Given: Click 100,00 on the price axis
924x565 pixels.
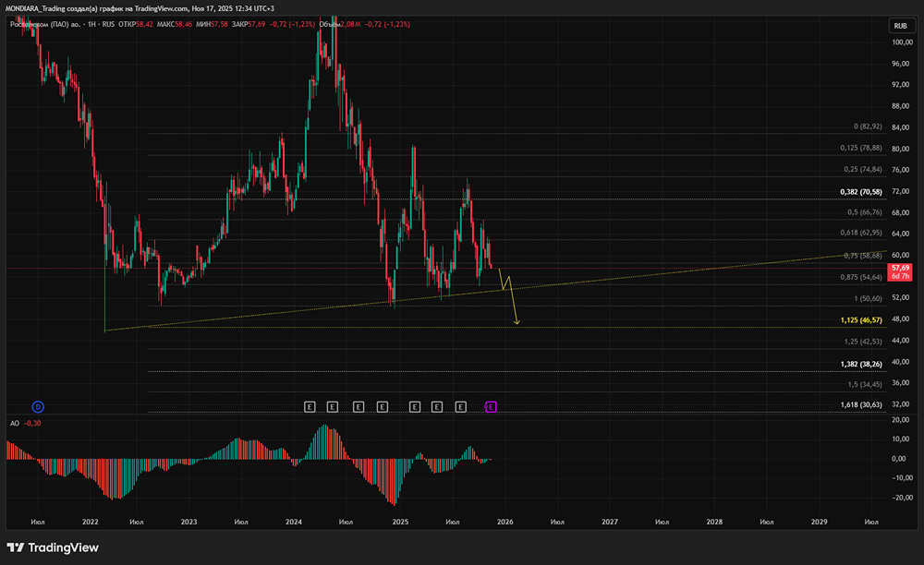Looking at the screenshot, I should [x=902, y=42].
